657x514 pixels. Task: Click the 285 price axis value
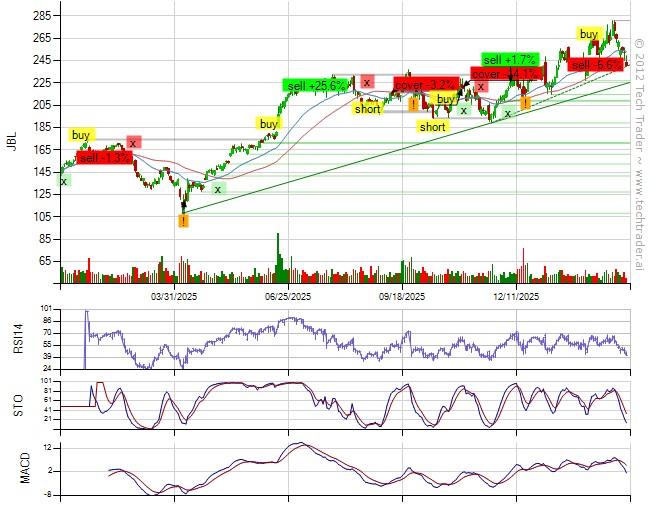tap(41, 16)
